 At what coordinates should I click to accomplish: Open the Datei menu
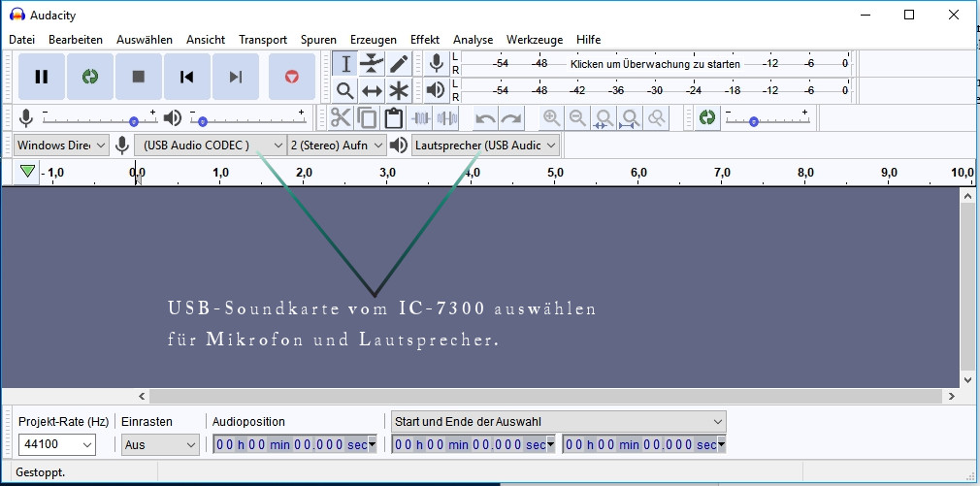[22, 40]
